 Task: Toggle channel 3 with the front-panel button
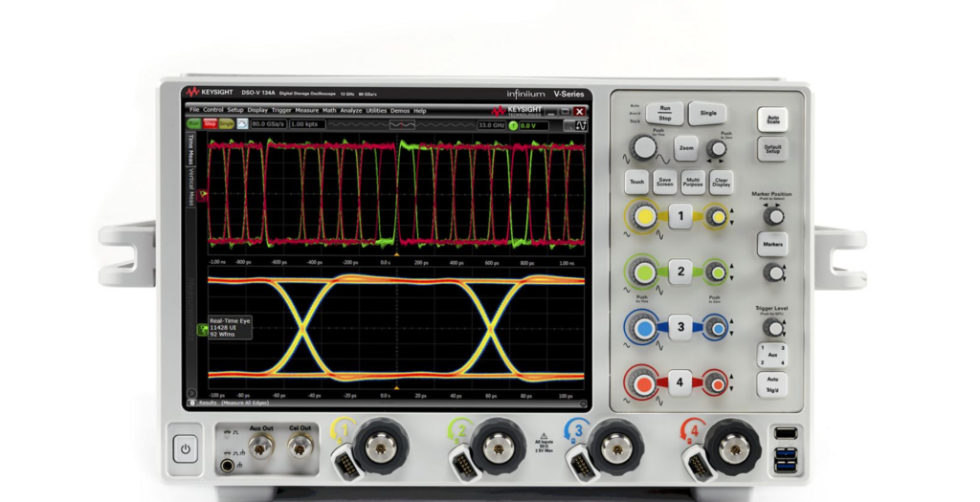[x=680, y=327]
